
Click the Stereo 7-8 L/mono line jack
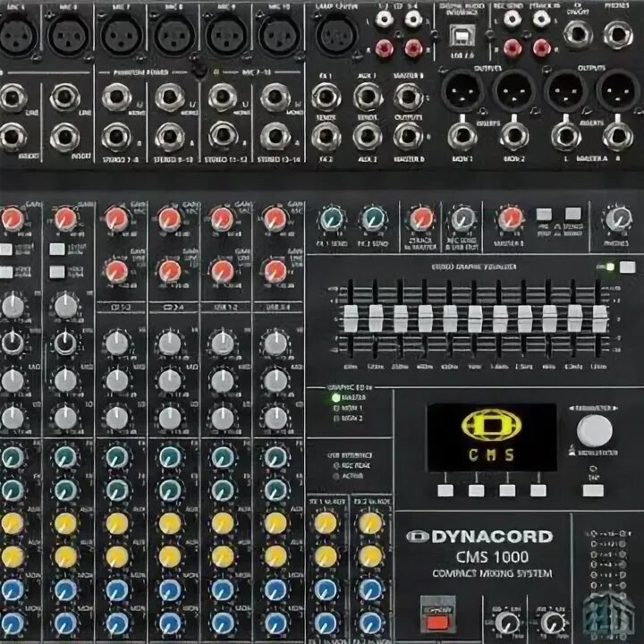point(116,97)
